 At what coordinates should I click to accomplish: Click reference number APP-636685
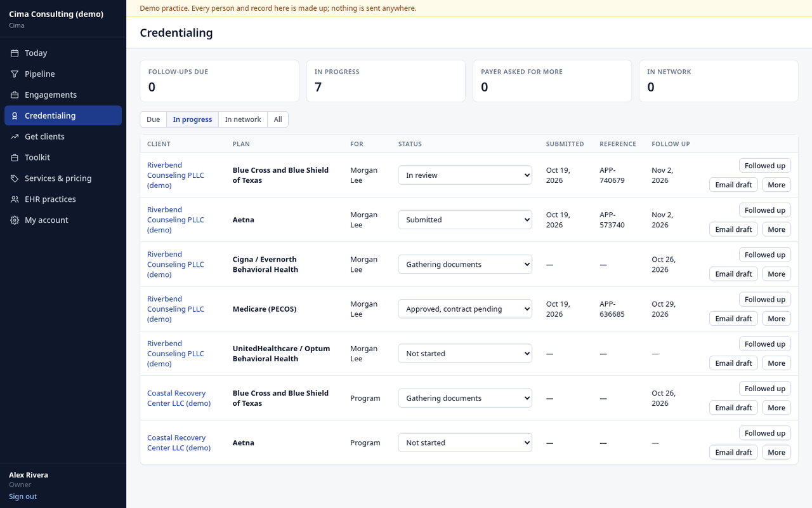(x=612, y=309)
